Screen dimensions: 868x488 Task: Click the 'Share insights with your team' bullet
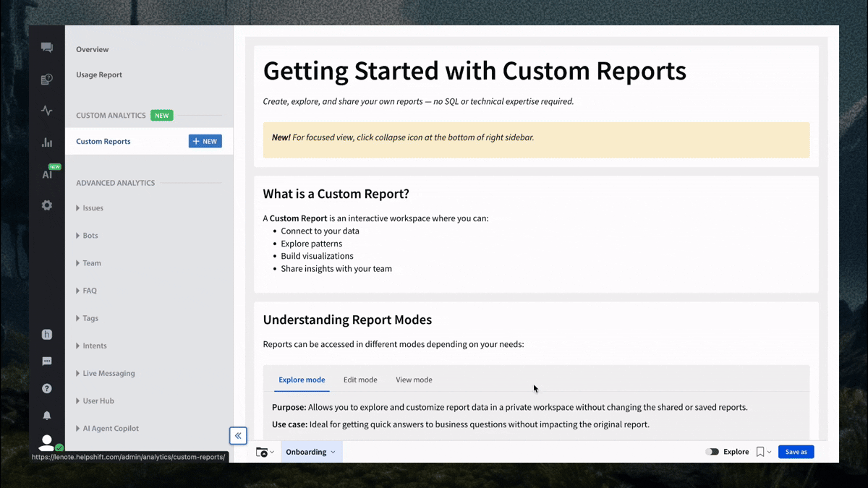click(x=336, y=269)
